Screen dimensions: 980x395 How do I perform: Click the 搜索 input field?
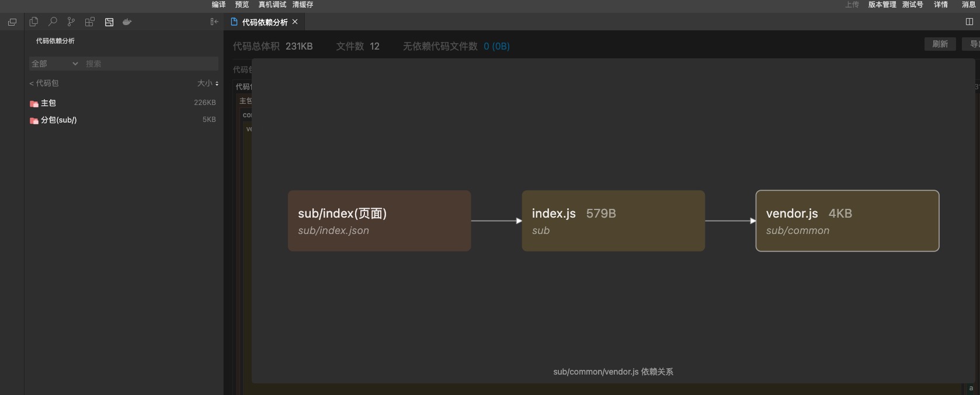click(150, 64)
